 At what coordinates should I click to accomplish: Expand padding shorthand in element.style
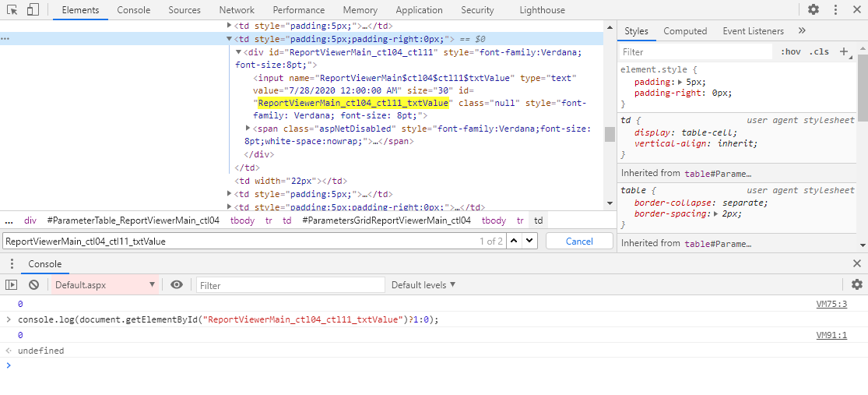click(x=681, y=82)
